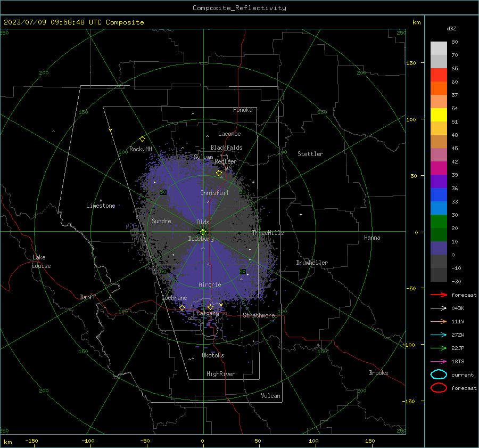Click the Airdrie city label
Viewport: 479px width, 448px height.
click(210, 284)
